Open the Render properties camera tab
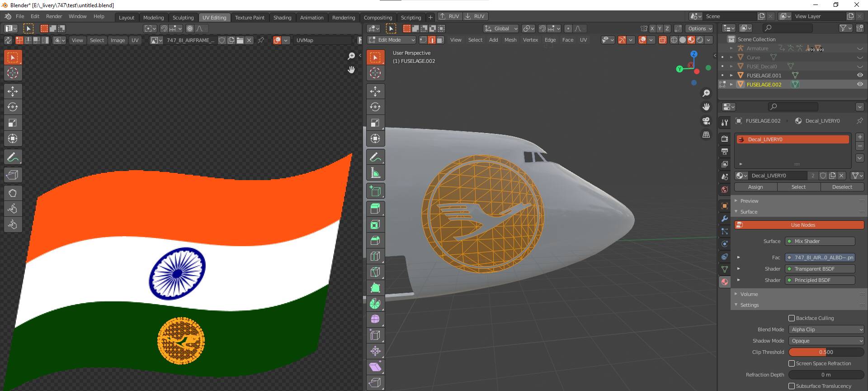The image size is (868, 391). [x=725, y=138]
